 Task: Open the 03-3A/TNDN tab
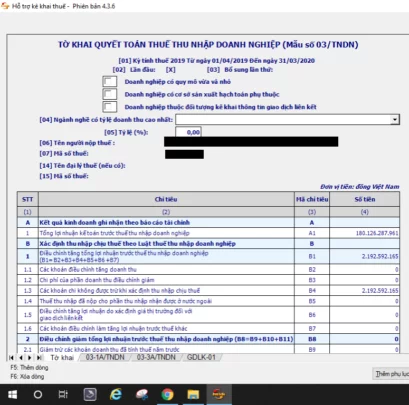pyautogui.click(x=156, y=357)
